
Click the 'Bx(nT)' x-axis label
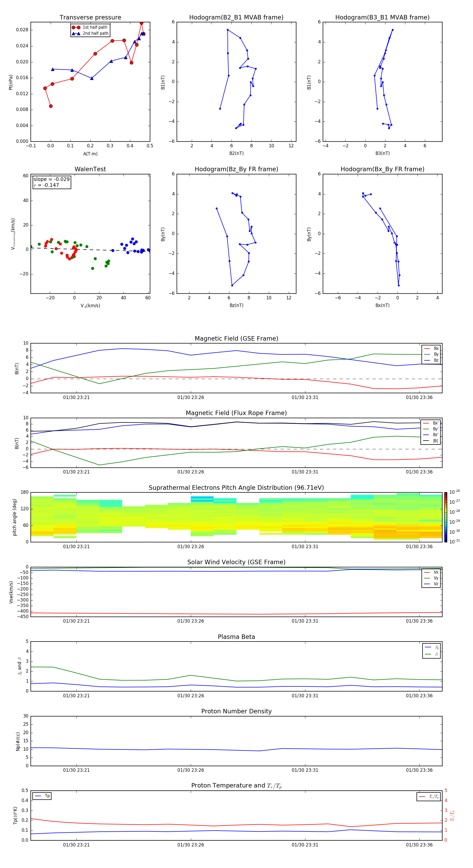(382, 305)
